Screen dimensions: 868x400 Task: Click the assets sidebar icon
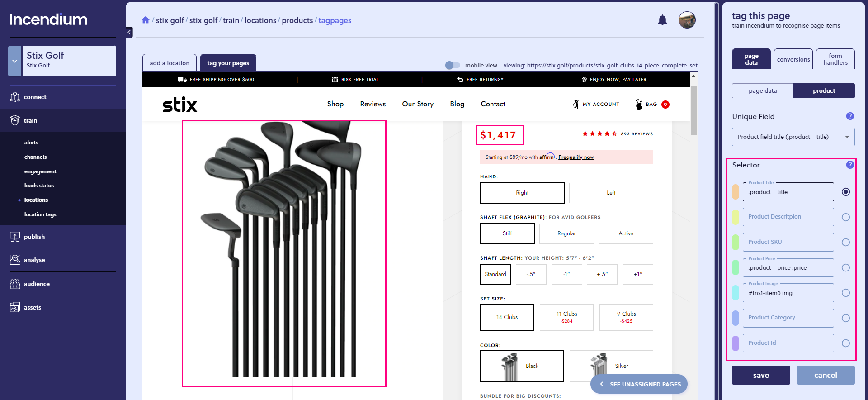pyautogui.click(x=15, y=307)
